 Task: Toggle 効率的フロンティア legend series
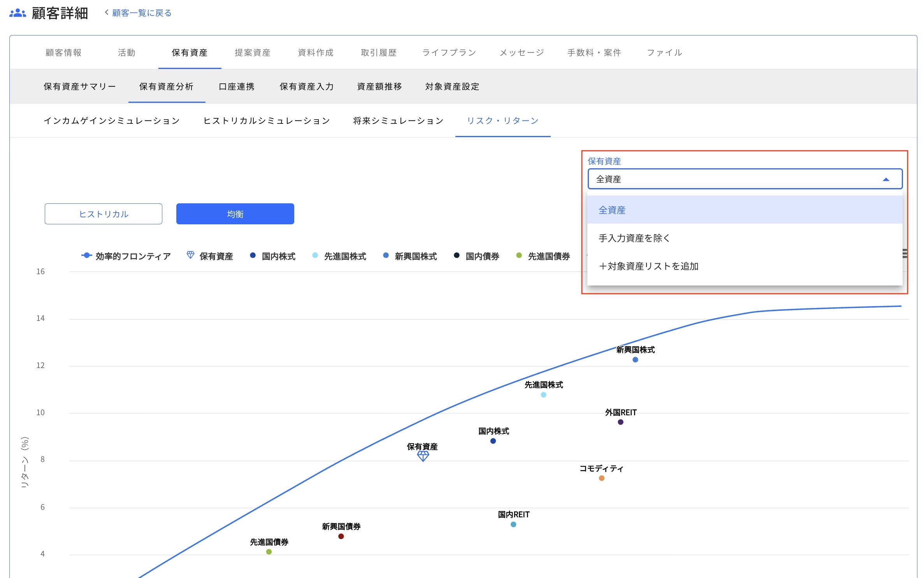coord(126,256)
